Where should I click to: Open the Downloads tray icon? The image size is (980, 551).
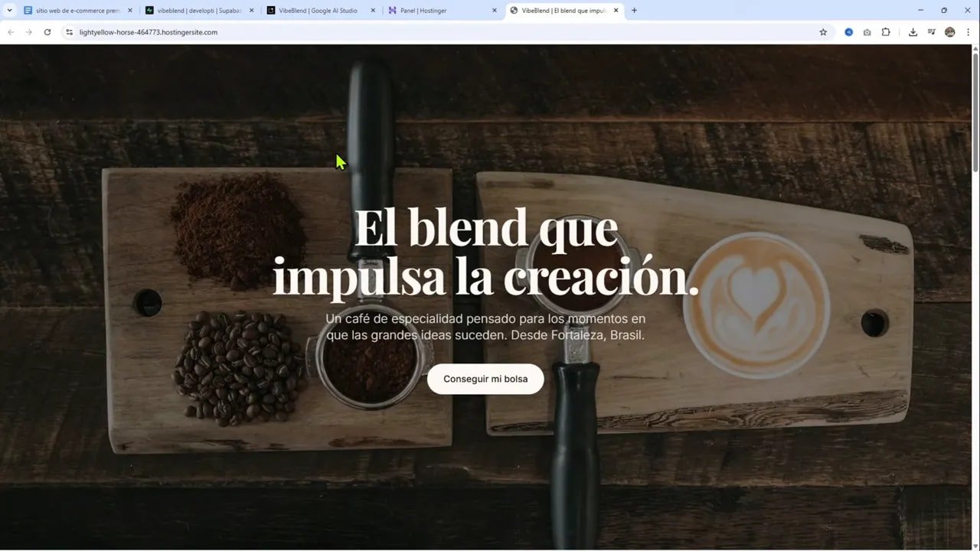[x=913, y=32]
